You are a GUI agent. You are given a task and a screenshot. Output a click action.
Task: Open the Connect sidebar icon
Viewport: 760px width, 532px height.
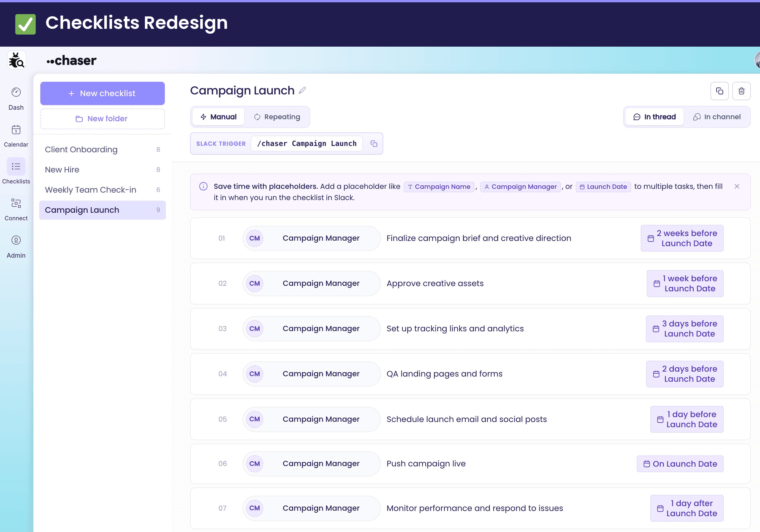[x=16, y=203]
